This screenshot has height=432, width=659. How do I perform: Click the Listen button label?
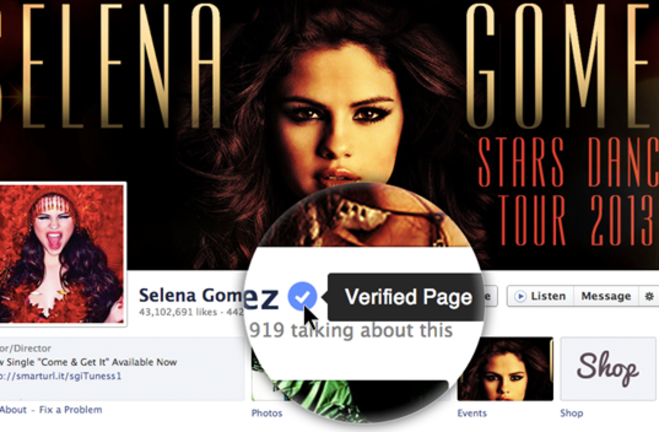click(548, 296)
